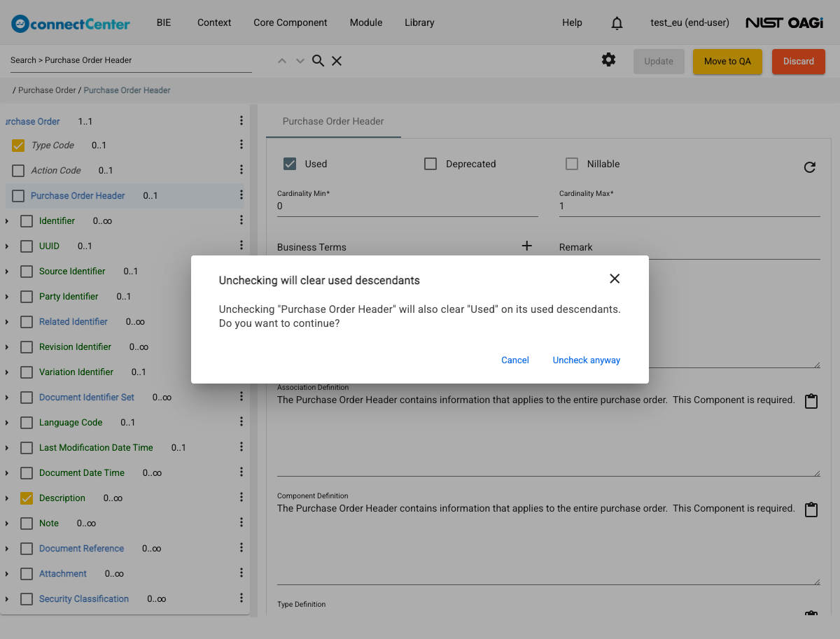Focus the Cardinality Max field
The height and width of the screenshot is (639, 840).
click(689, 206)
